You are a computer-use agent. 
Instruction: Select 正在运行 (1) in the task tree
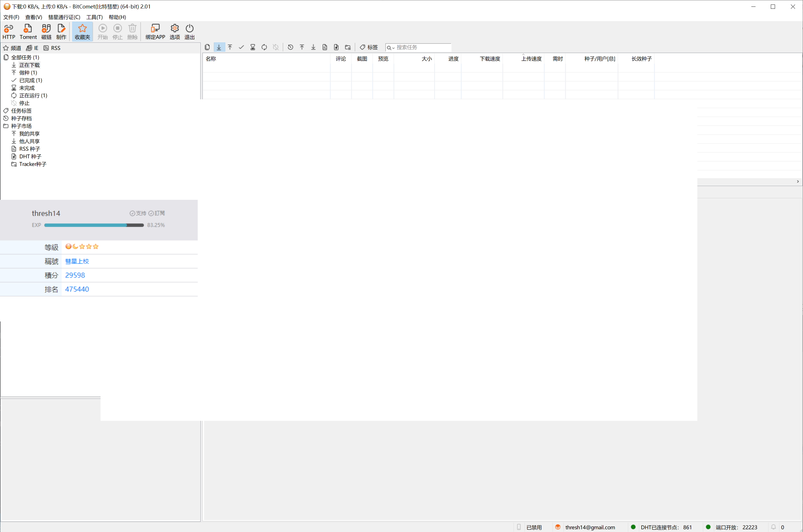[x=33, y=96]
